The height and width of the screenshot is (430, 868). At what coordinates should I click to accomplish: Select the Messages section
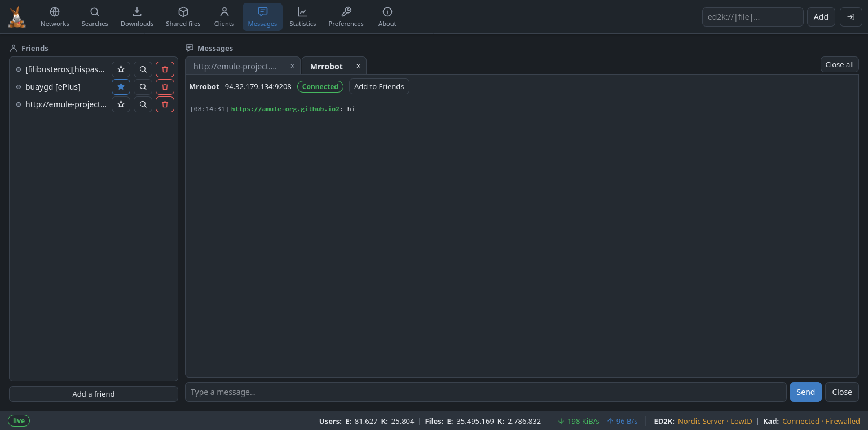pyautogui.click(x=262, y=17)
